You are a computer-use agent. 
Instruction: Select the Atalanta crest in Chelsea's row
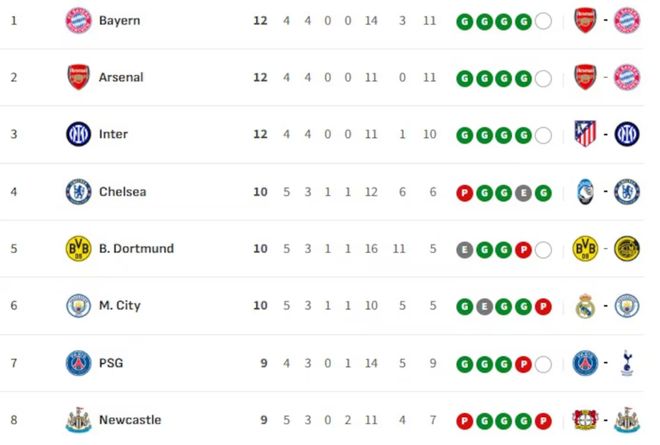click(x=586, y=191)
